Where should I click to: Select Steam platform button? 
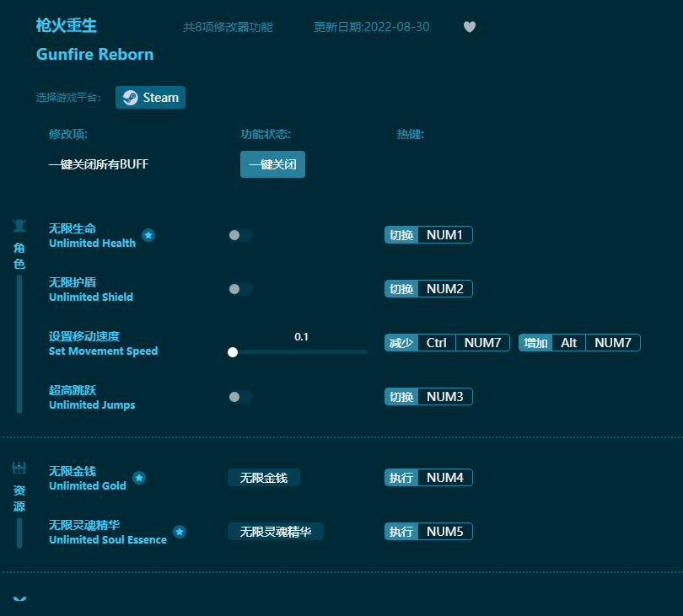click(150, 97)
